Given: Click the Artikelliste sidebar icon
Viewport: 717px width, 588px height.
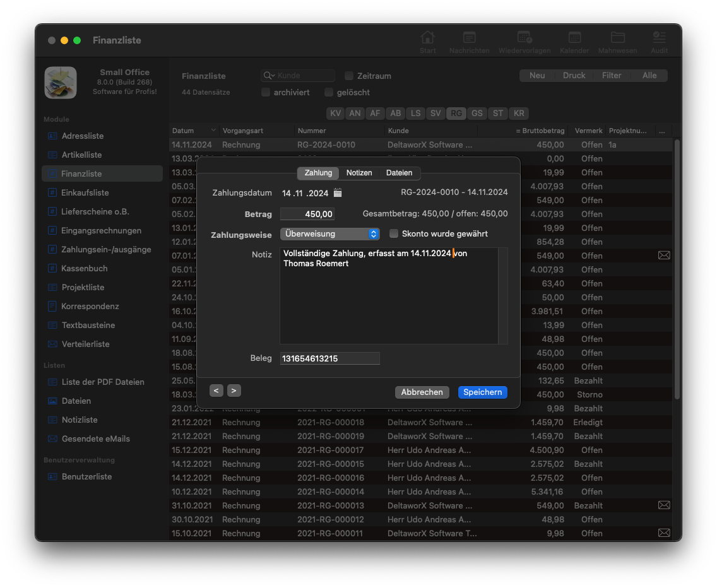Looking at the screenshot, I should click(52, 155).
